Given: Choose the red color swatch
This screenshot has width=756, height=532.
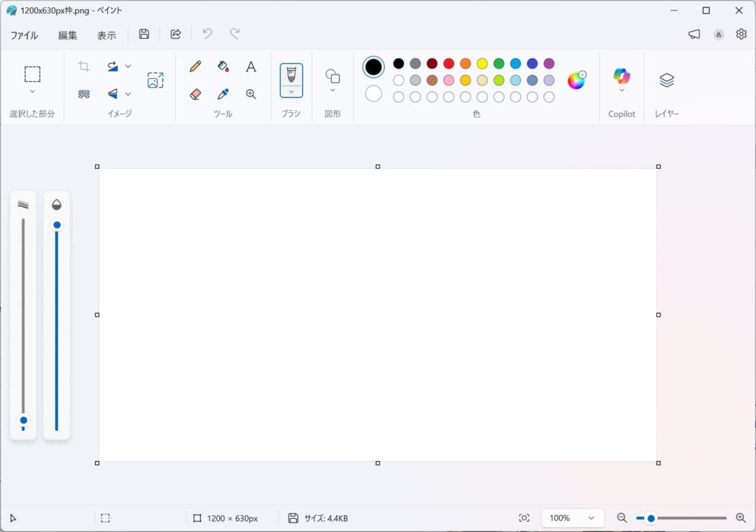Looking at the screenshot, I should tap(449, 63).
